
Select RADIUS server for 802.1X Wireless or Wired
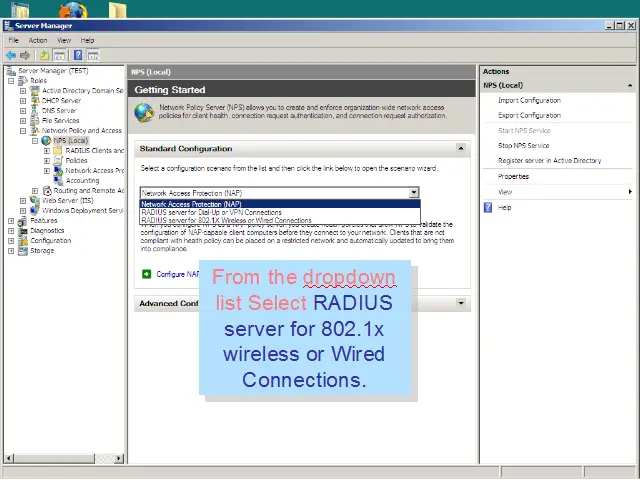point(280,220)
